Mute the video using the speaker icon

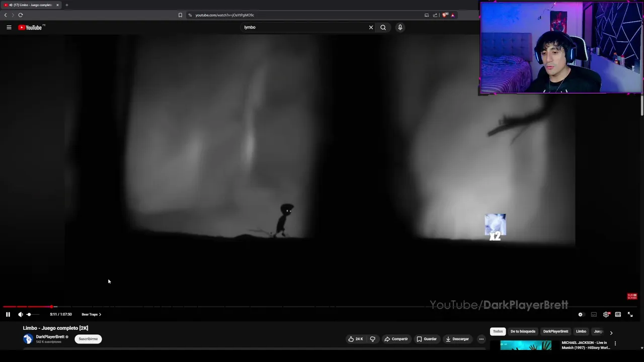21,314
